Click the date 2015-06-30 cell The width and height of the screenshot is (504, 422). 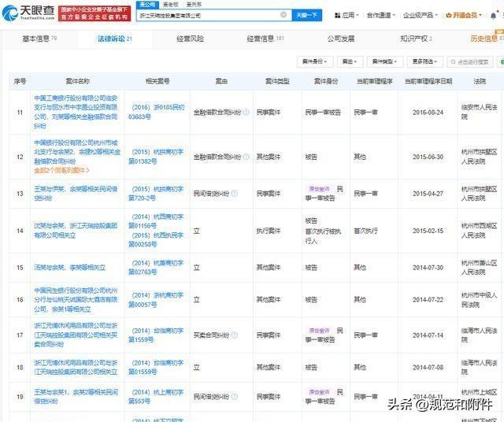click(428, 157)
